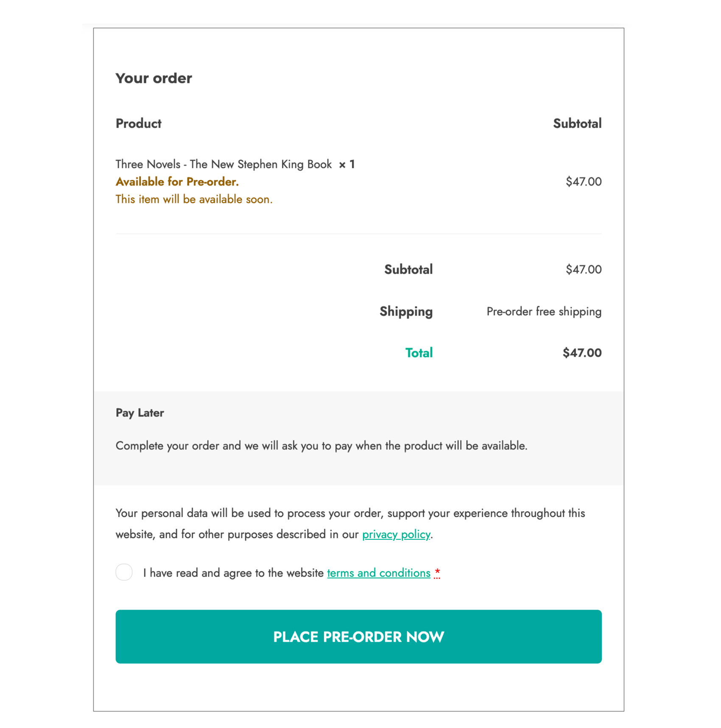Select the "Pre-order free shipping" option text
721x728 pixels.
pos(544,311)
